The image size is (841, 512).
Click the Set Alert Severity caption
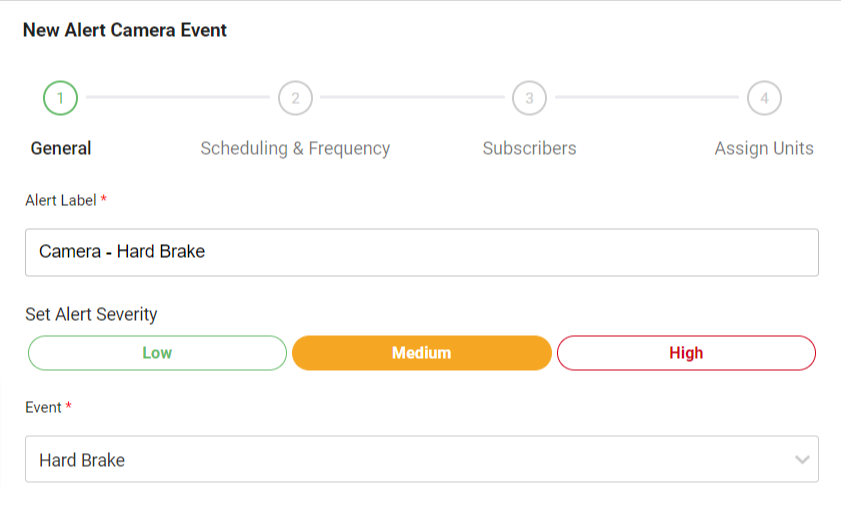(x=91, y=314)
